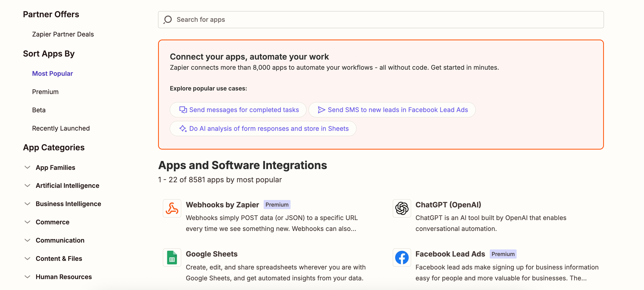Expand App Families chevron
The height and width of the screenshot is (290, 644).
coord(27,167)
